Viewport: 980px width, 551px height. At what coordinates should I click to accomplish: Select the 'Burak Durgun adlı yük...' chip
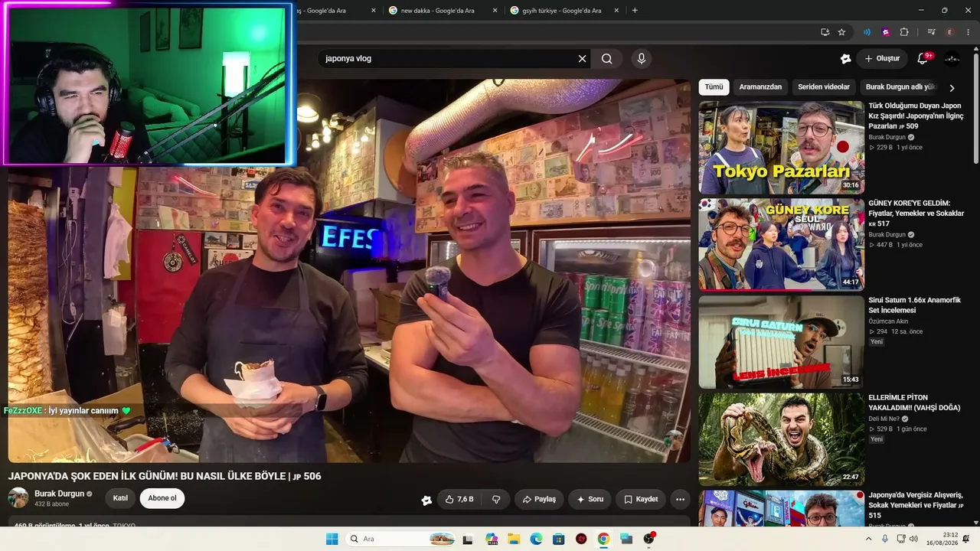point(901,87)
